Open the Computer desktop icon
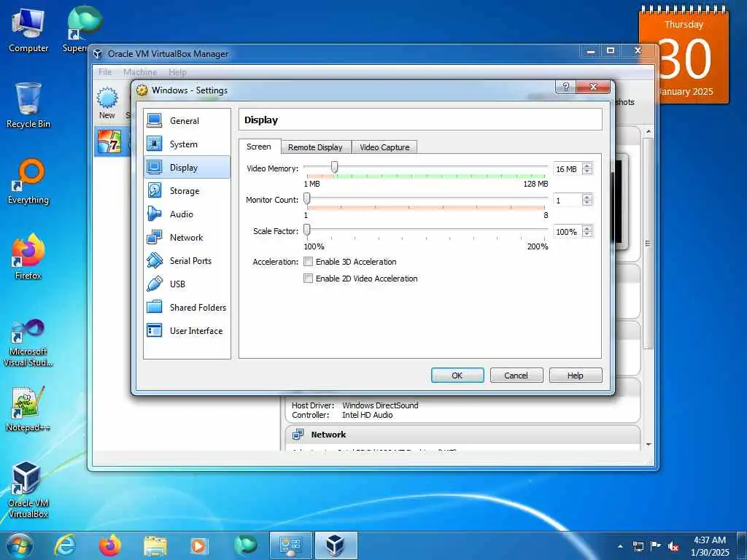 (28, 31)
